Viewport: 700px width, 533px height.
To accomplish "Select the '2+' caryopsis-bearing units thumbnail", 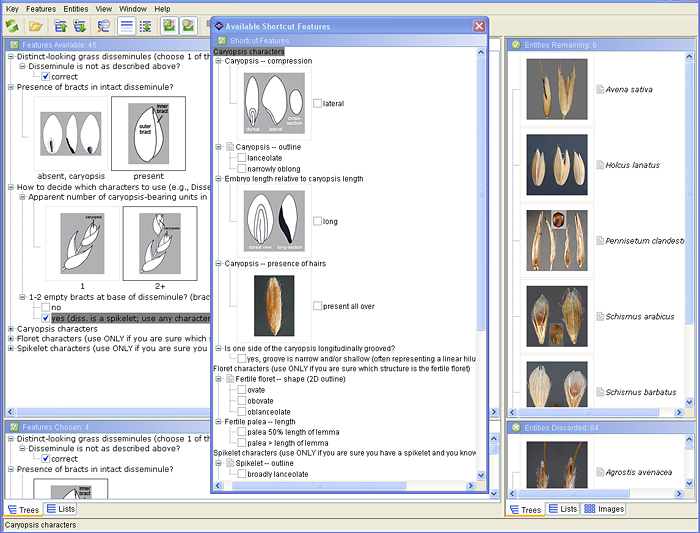I will (x=160, y=243).
